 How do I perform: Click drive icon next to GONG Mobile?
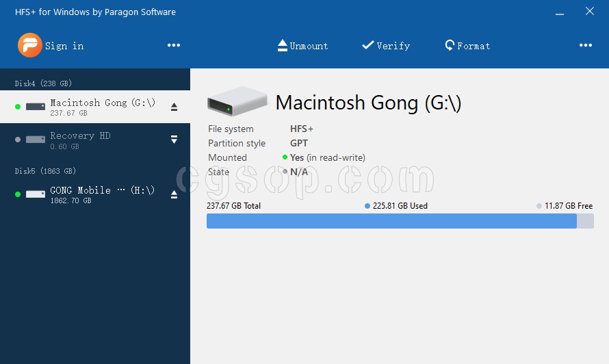click(x=36, y=194)
